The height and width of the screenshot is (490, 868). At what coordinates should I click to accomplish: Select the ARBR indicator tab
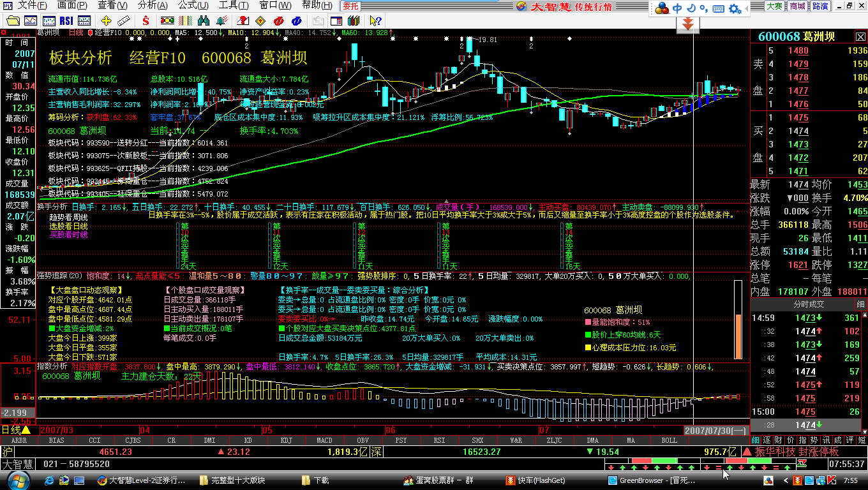click(x=19, y=440)
